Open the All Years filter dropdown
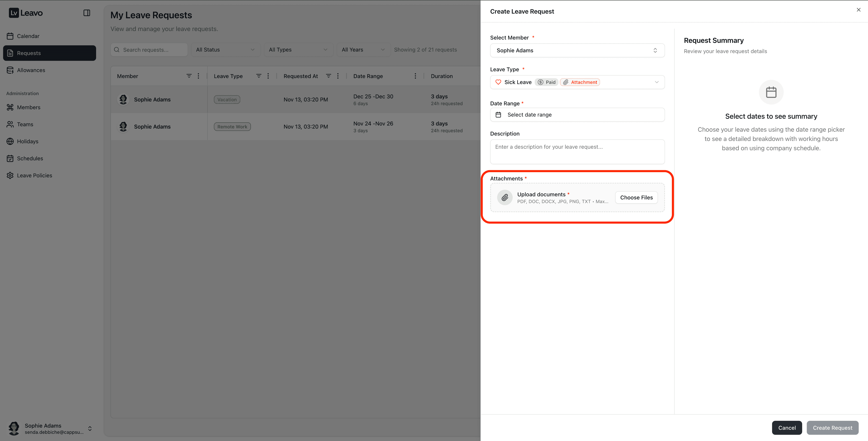Screen dimensions: 868x441 pos(363,50)
